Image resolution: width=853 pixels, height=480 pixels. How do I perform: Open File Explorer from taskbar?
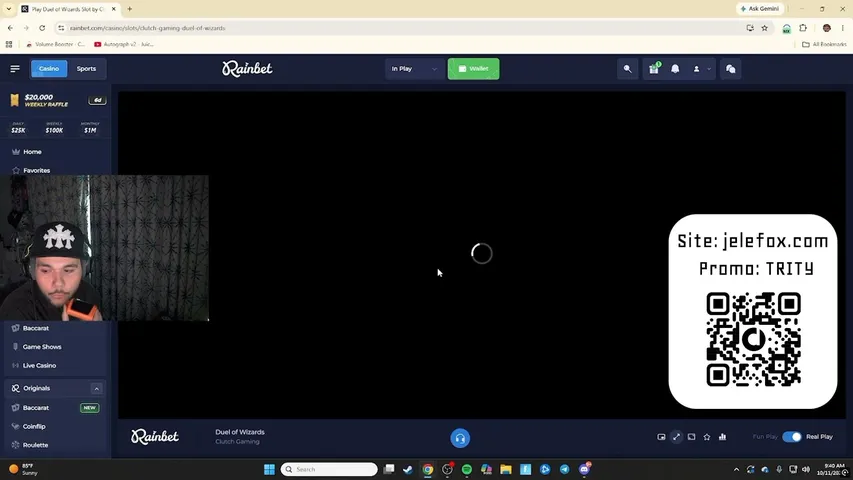click(x=506, y=469)
